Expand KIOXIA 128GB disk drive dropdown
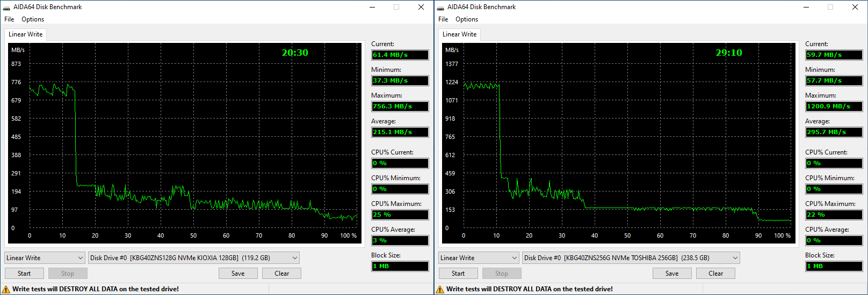Screen dimensions: 868x295 pyautogui.click(x=194, y=258)
